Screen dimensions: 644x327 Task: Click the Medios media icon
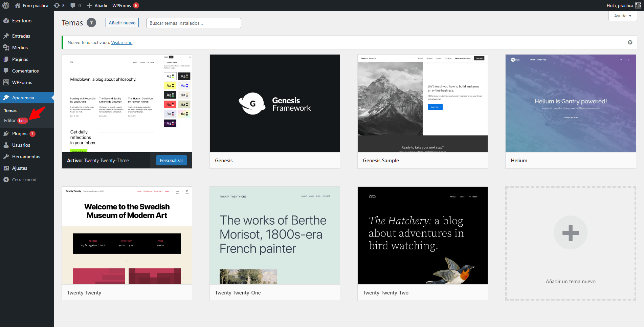(6, 47)
